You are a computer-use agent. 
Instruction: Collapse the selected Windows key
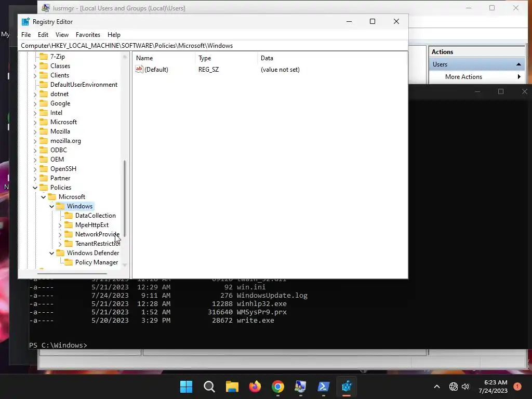pos(51,206)
